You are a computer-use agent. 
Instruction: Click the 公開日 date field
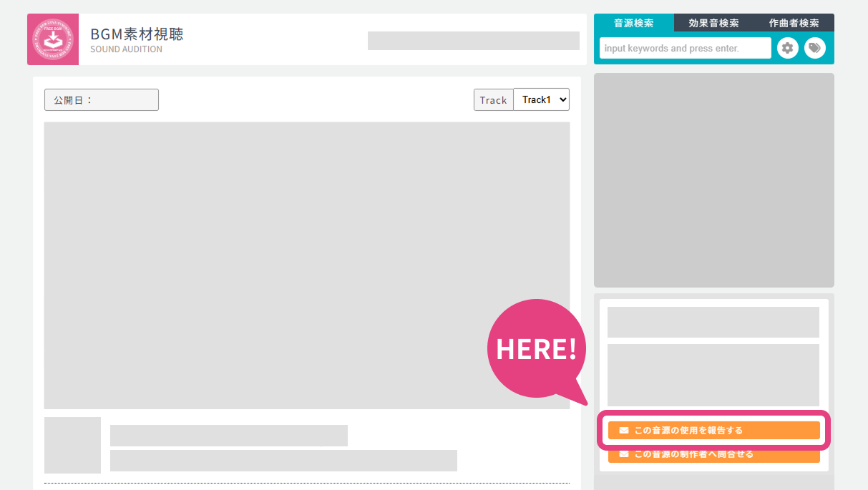click(x=102, y=100)
